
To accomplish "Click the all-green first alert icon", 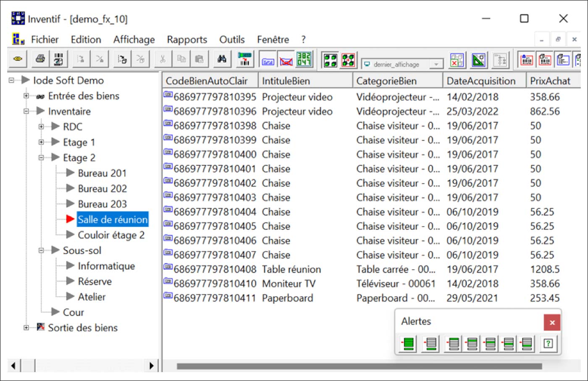I will tap(408, 344).
